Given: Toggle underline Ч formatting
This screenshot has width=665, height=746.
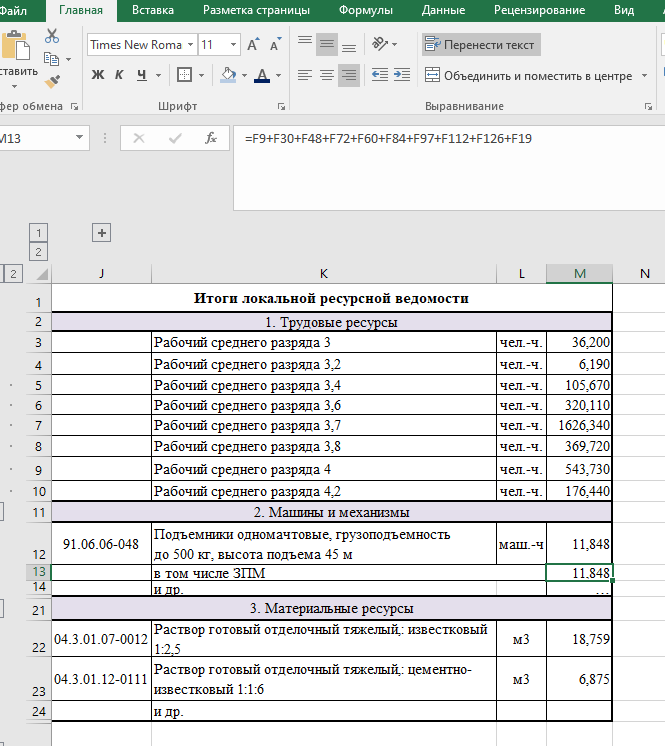Looking at the screenshot, I should [x=142, y=75].
